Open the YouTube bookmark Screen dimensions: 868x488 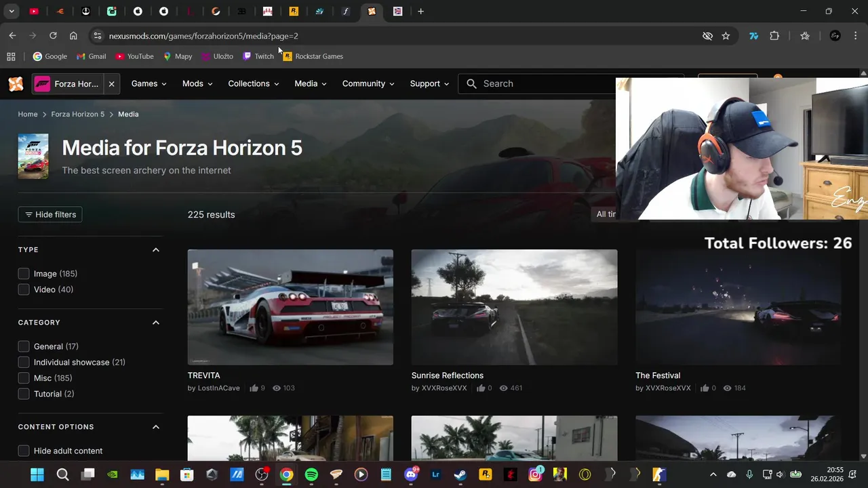point(134,56)
